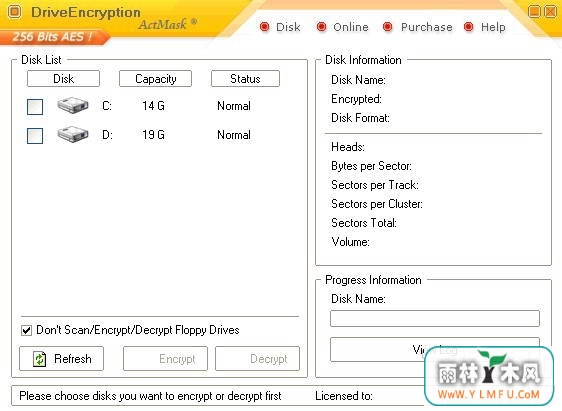The image size is (562, 411).
Task: Check the box for drive C:
Action: 35,107
